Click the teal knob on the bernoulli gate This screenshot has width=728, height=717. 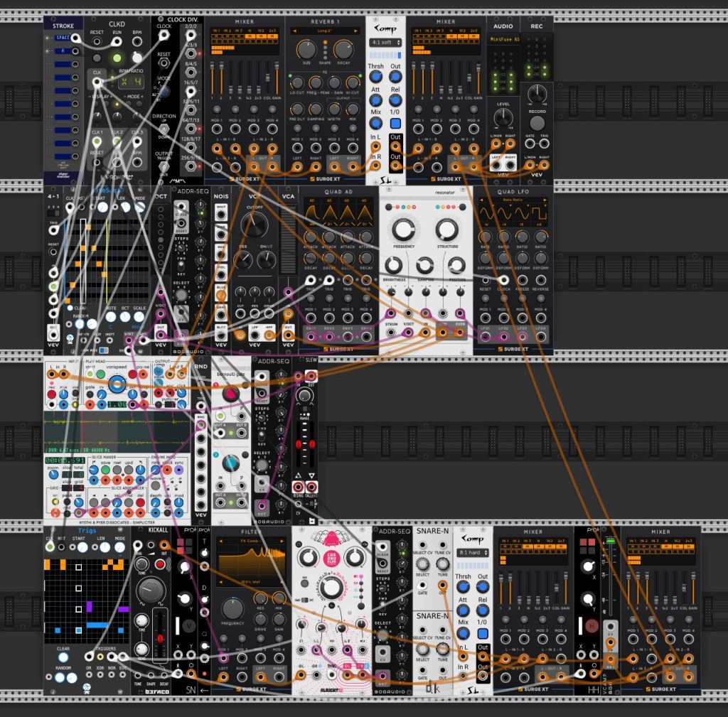click(x=231, y=463)
